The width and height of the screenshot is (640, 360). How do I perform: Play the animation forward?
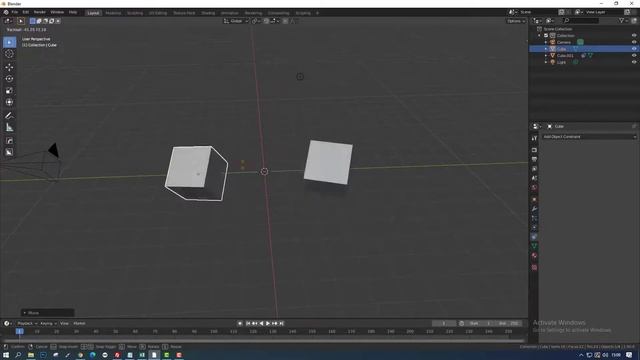(268, 323)
